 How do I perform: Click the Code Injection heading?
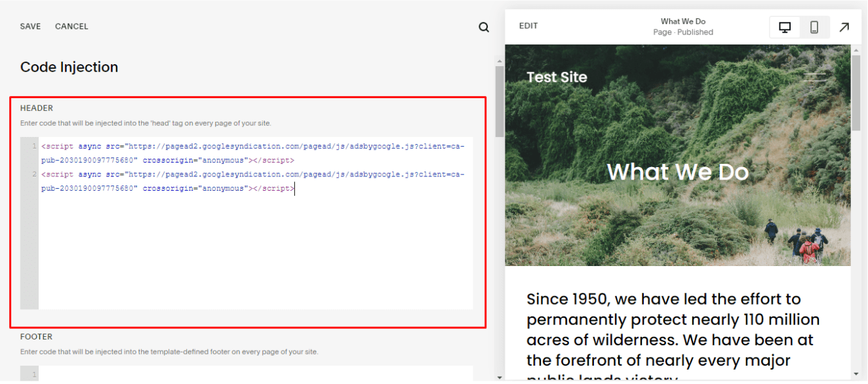(69, 67)
